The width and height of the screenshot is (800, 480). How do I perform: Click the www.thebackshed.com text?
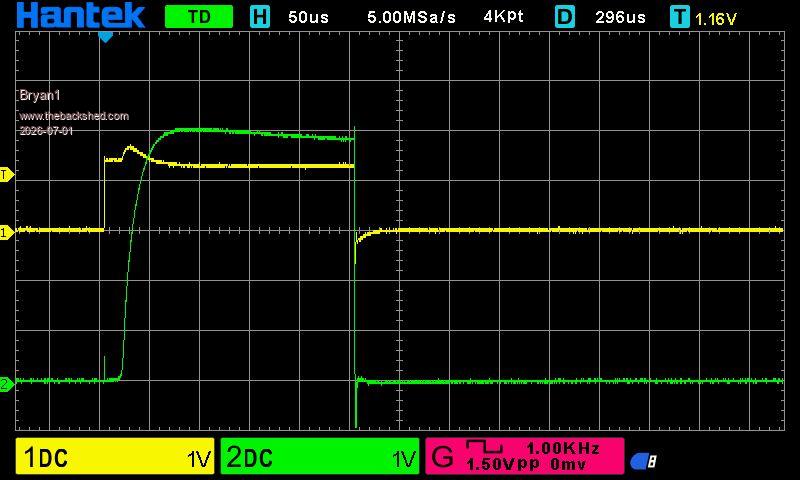click(x=74, y=116)
